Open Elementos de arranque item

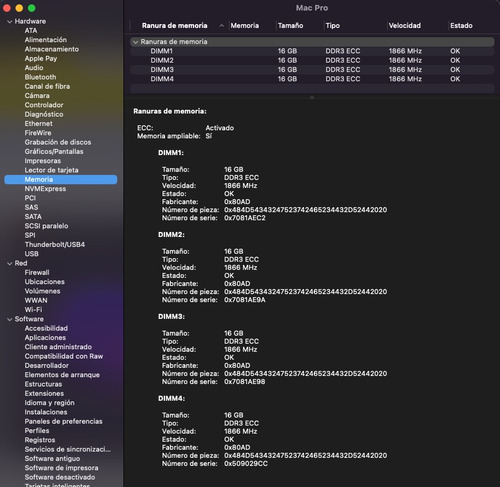click(62, 375)
